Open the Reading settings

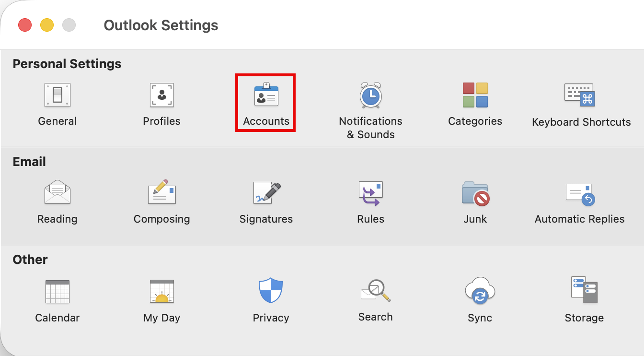coord(57,201)
